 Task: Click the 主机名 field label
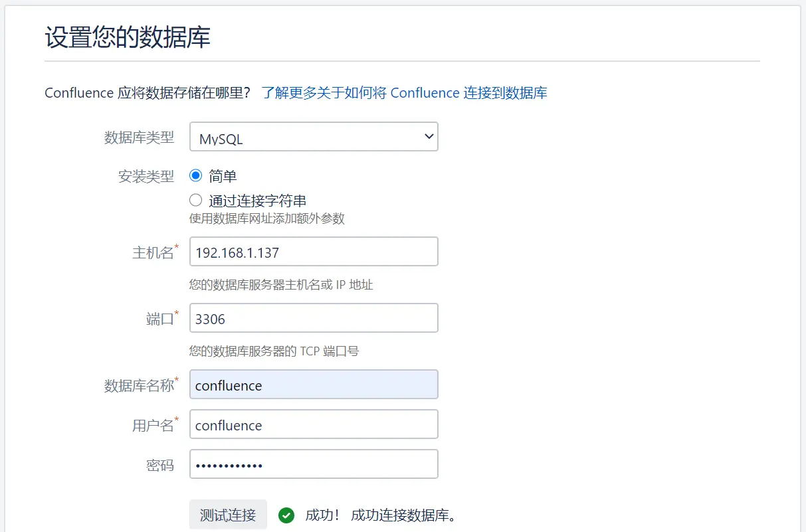click(x=153, y=253)
